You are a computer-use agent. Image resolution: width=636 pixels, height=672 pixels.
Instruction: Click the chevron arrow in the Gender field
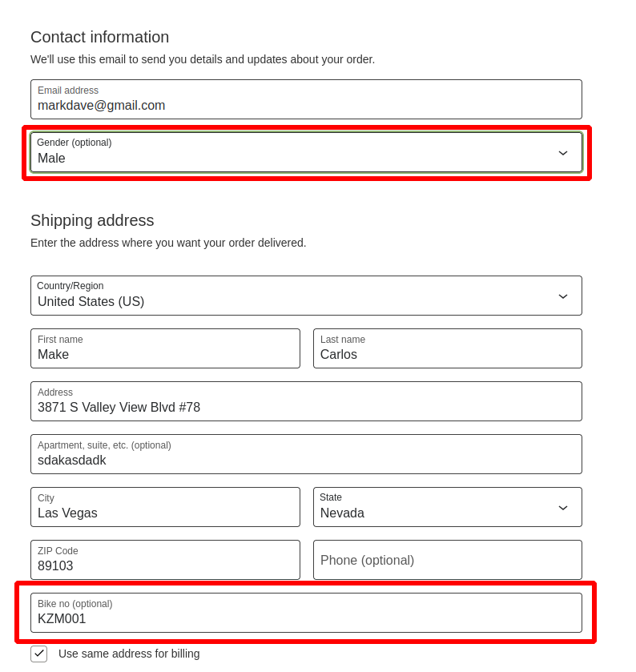coord(563,153)
